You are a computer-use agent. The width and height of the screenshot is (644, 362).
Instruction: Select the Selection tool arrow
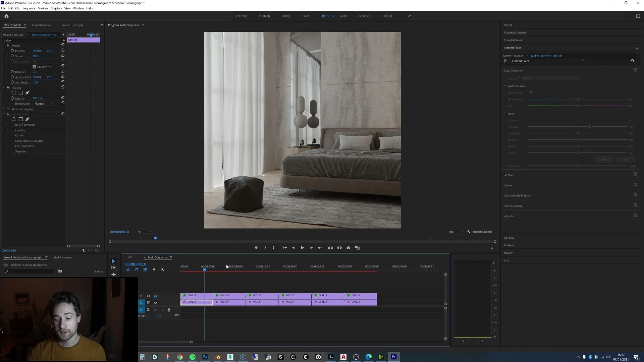(x=113, y=261)
